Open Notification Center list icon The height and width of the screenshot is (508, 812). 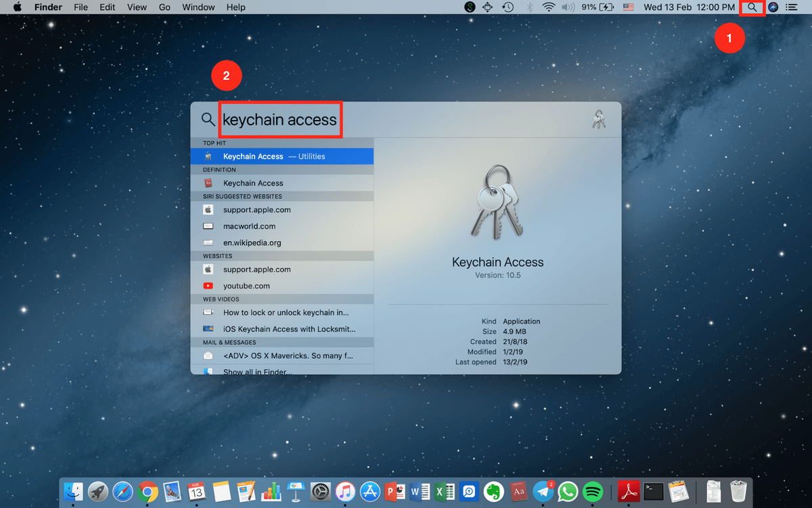pos(792,7)
